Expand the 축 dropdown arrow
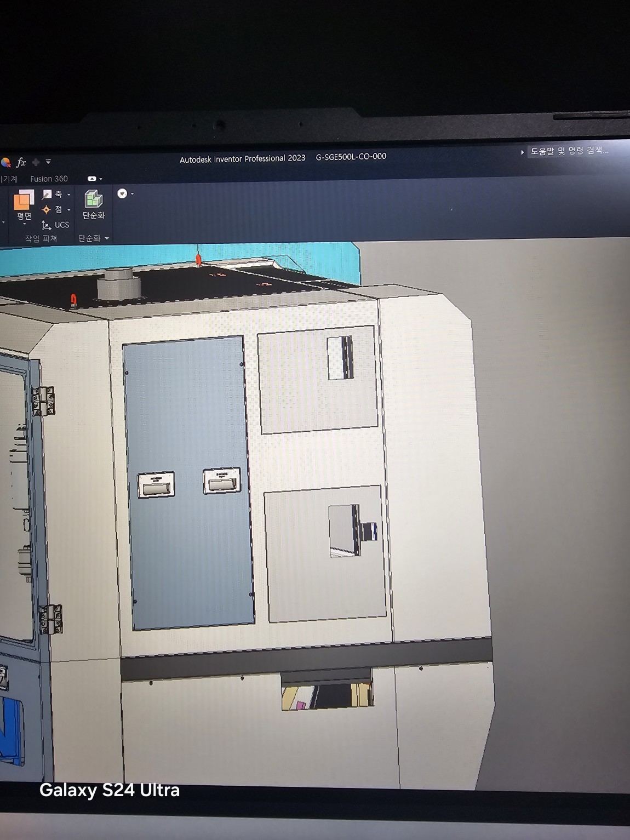The image size is (630, 840). click(x=69, y=195)
